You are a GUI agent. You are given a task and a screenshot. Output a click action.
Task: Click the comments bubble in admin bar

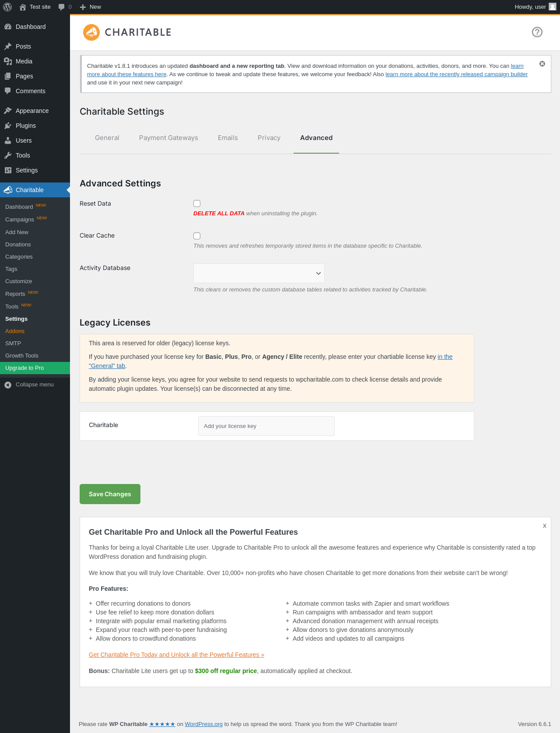coord(65,7)
